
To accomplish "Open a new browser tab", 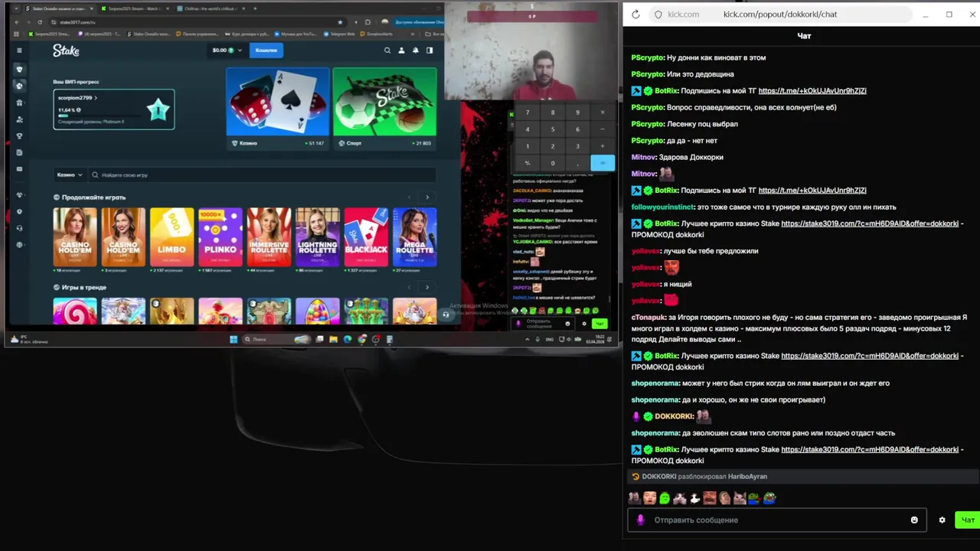I will (x=255, y=8).
